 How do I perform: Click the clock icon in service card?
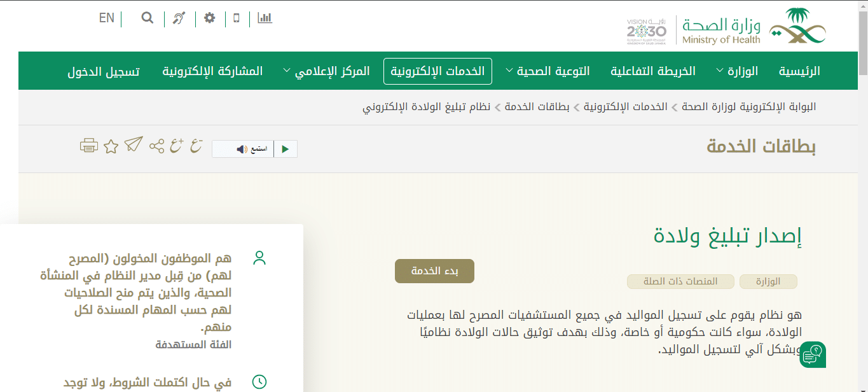259,382
